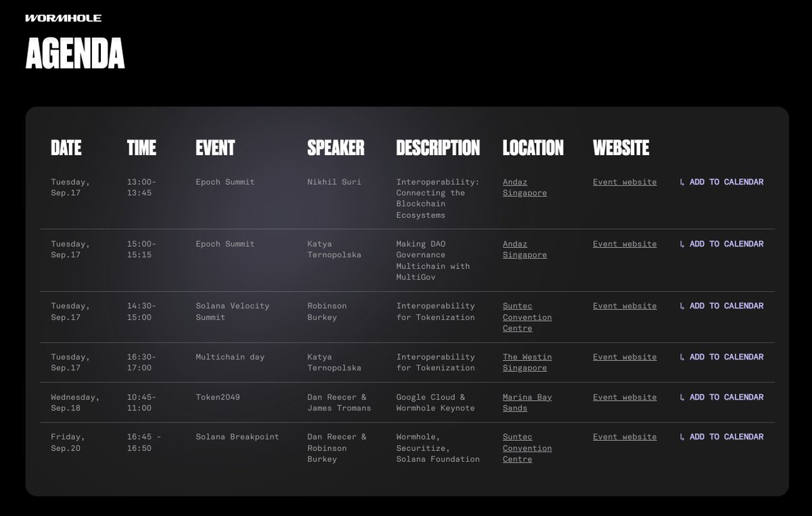The image size is (812, 516).
Task: Open Andaz Singapore link for Nikhil Suri session
Action: [524, 188]
